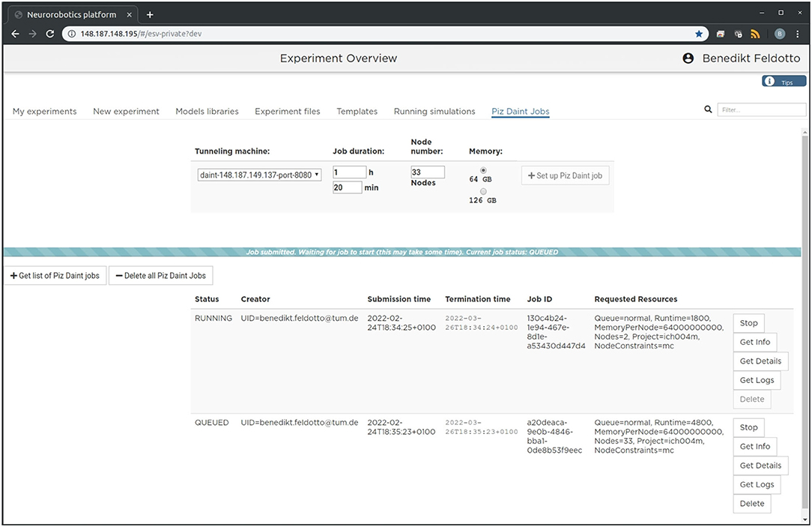Reload the page with refresh icon

click(49, 34)
